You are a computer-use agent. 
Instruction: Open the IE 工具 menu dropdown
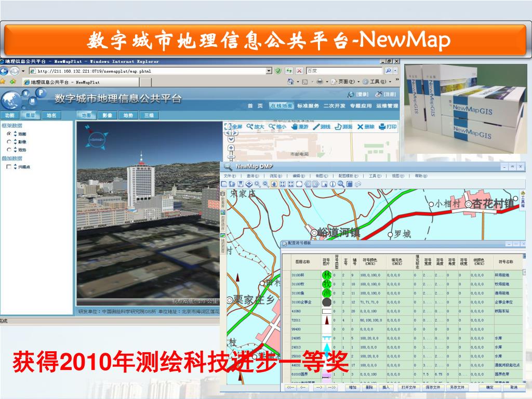point(377,82)
